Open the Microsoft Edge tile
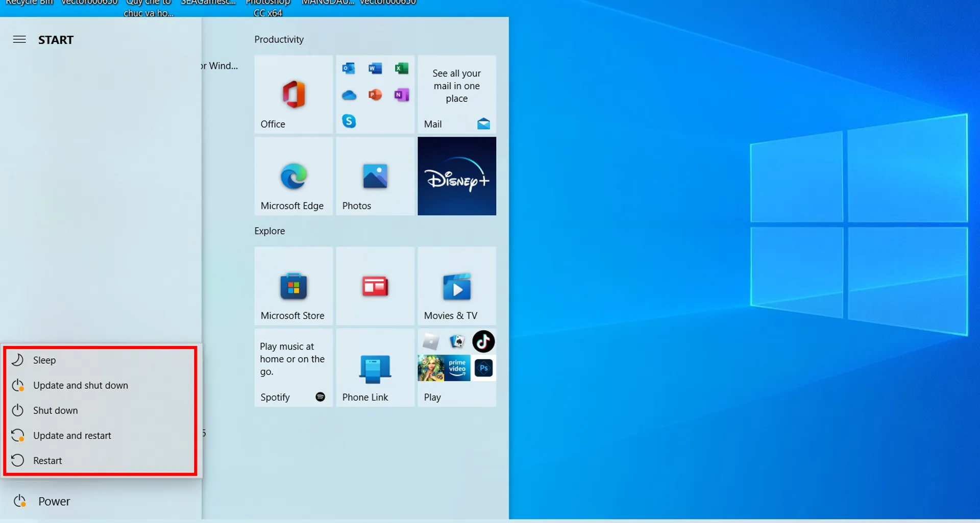Image resolution: width=980 pixels, height=523 pixels. click(293, 176)
